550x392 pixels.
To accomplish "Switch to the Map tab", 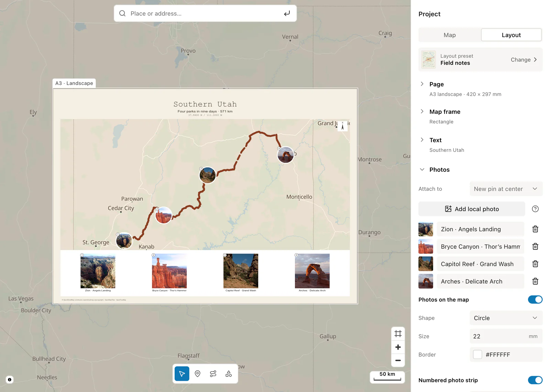I will click(x=450, y=35).
